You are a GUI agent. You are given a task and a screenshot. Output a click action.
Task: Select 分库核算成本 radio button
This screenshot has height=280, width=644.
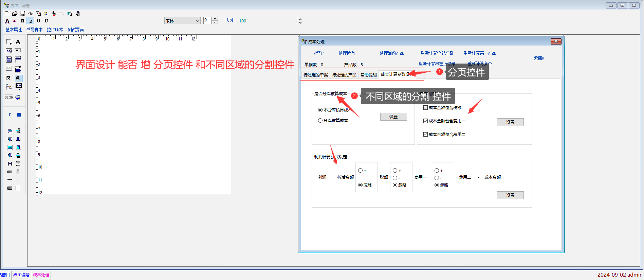coord(320,121)
